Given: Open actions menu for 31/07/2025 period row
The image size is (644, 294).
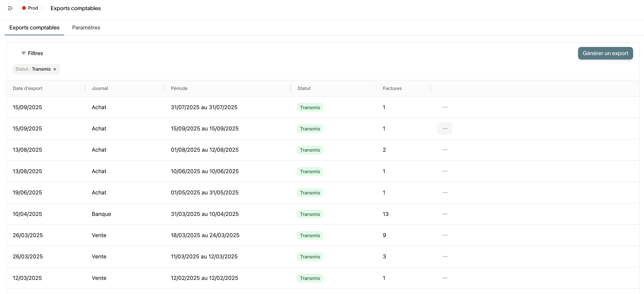Looking at the screenshot, I should (x=445, y=107).
